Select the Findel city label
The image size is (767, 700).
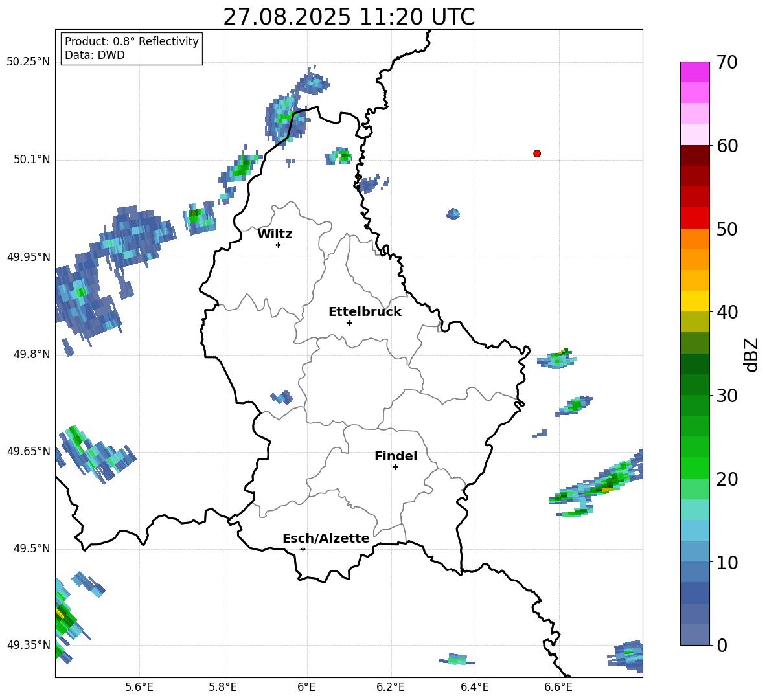pyautogui.click(x=396, y=456)
